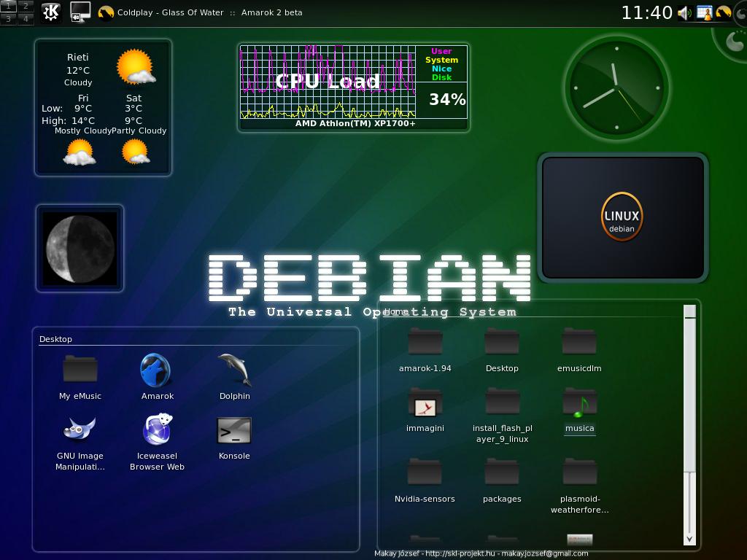Open the amarok-1.94 folder

[x=425, y=350]
